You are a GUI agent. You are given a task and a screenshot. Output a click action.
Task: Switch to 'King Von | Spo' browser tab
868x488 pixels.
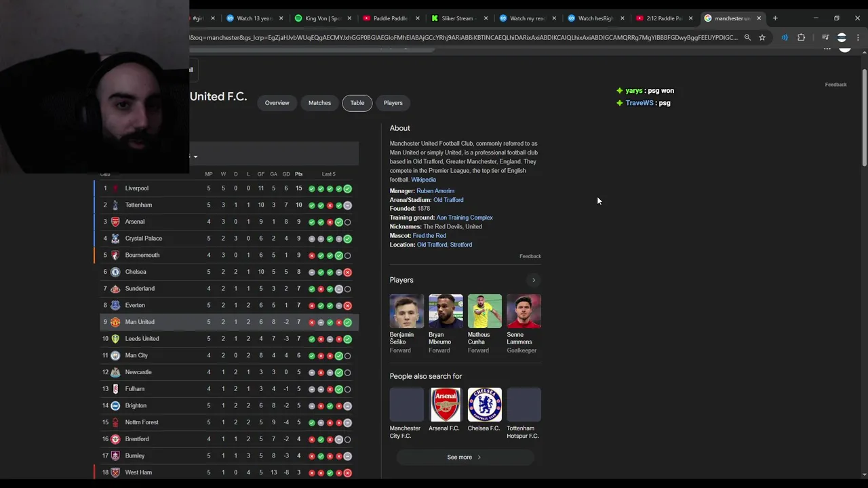tap(323, 18)
